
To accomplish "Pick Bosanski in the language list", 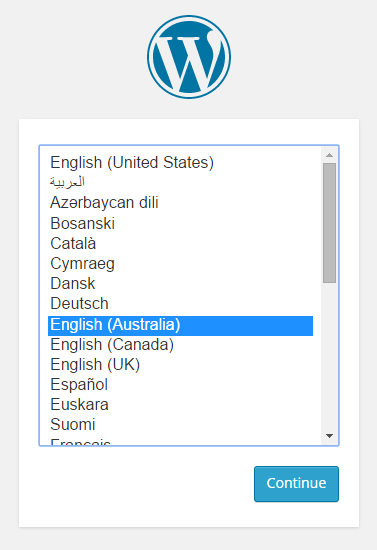I will (x=180, y=223).
